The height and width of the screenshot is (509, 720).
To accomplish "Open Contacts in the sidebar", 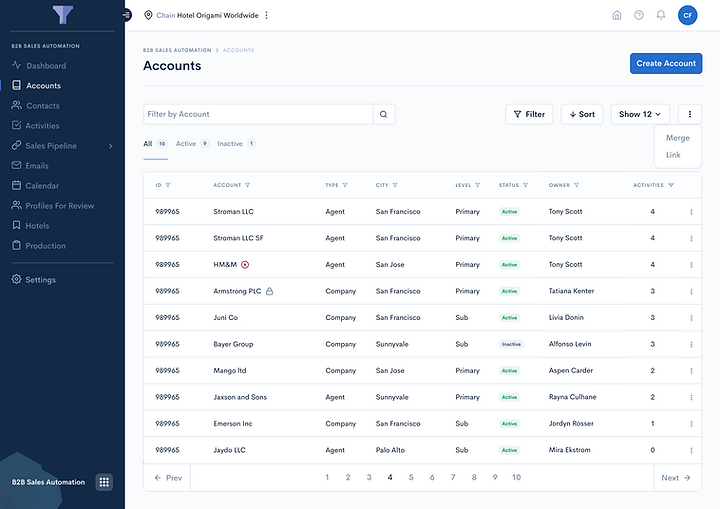I will click(36, 106).
